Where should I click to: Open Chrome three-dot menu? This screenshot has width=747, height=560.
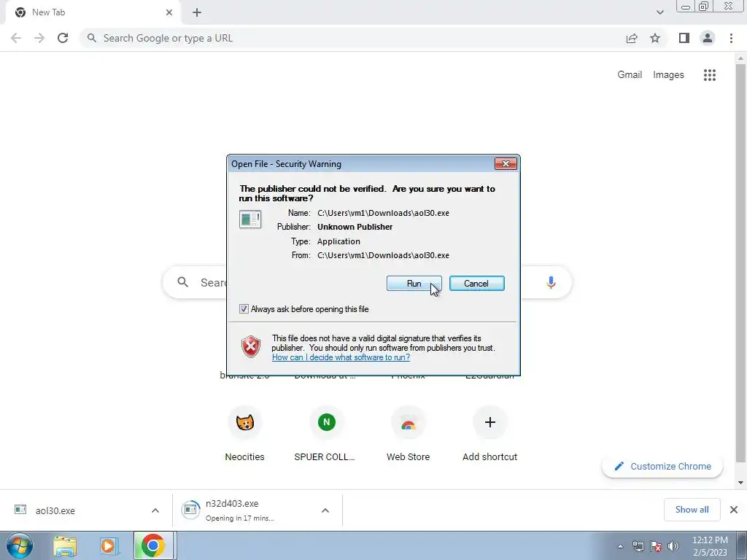[x=731, y=38]
